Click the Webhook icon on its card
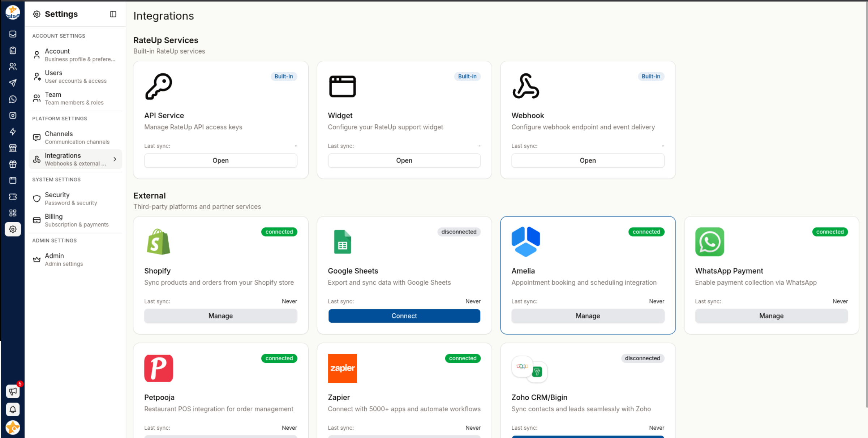The image size is (868, 438). pyautogui.click(x=526, y=86)
